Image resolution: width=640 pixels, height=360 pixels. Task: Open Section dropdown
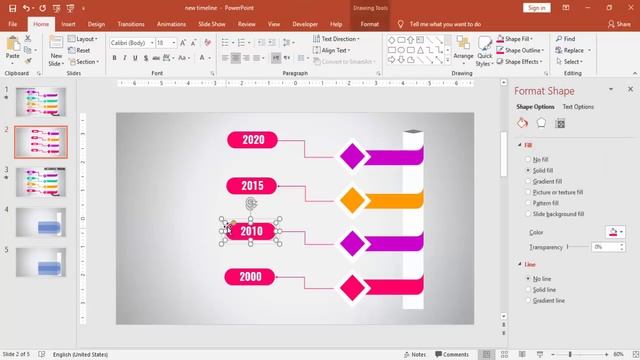84,62
